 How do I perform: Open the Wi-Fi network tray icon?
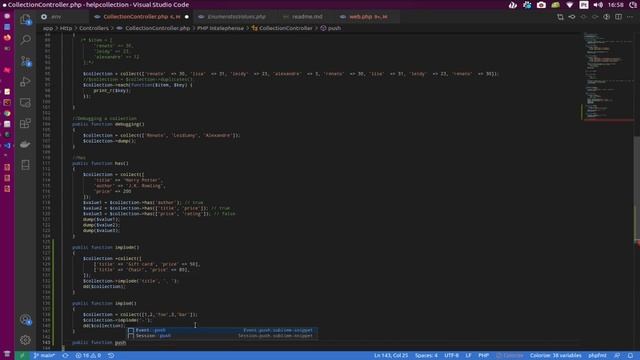pyautogui.click(x=570, y=5)
